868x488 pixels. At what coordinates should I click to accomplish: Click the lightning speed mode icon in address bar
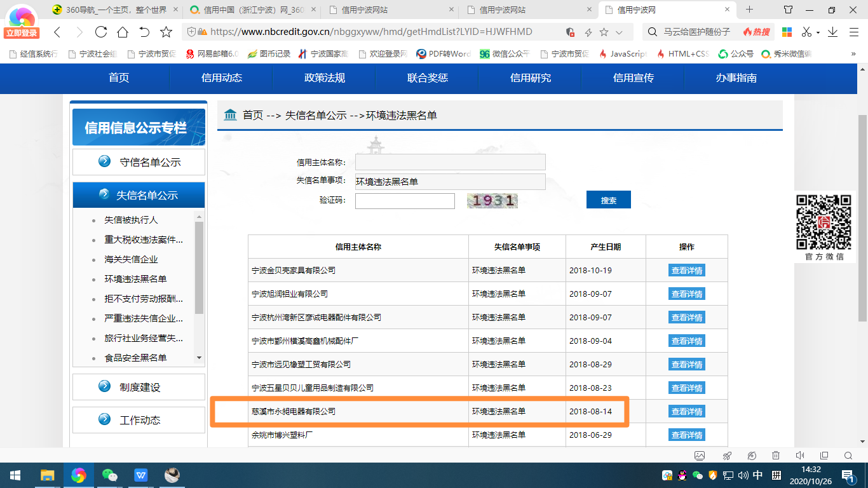coord(588,32)
